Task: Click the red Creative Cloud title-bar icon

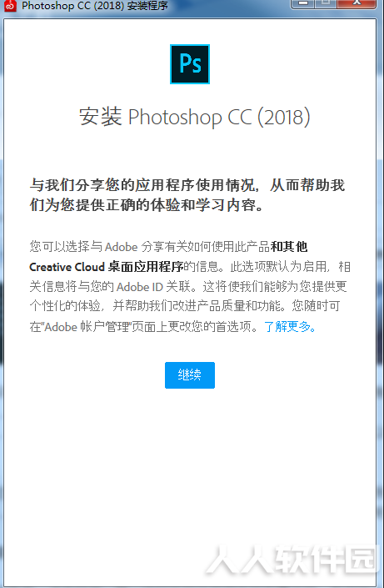Action: click(10, 5)
